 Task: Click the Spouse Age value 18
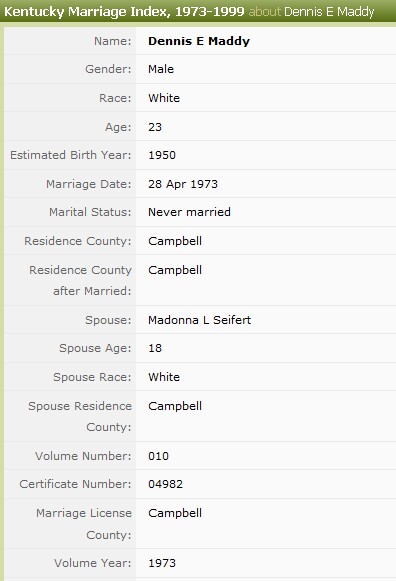click(155, 348)
